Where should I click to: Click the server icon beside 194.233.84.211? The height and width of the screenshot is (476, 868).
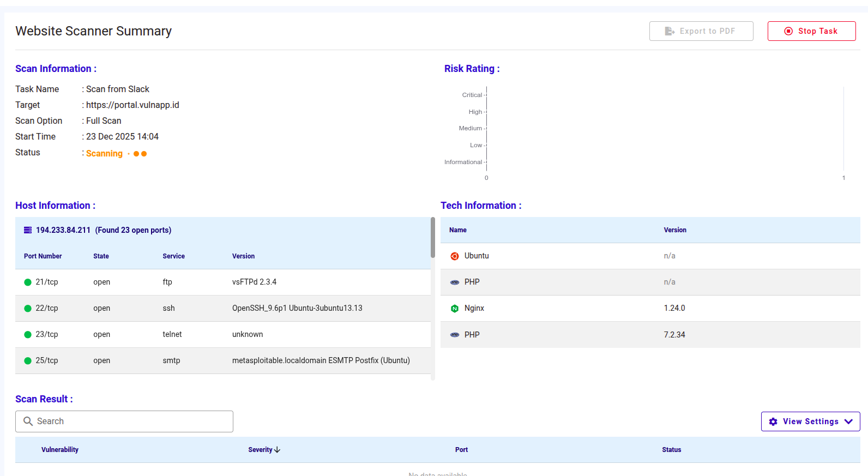28,230
